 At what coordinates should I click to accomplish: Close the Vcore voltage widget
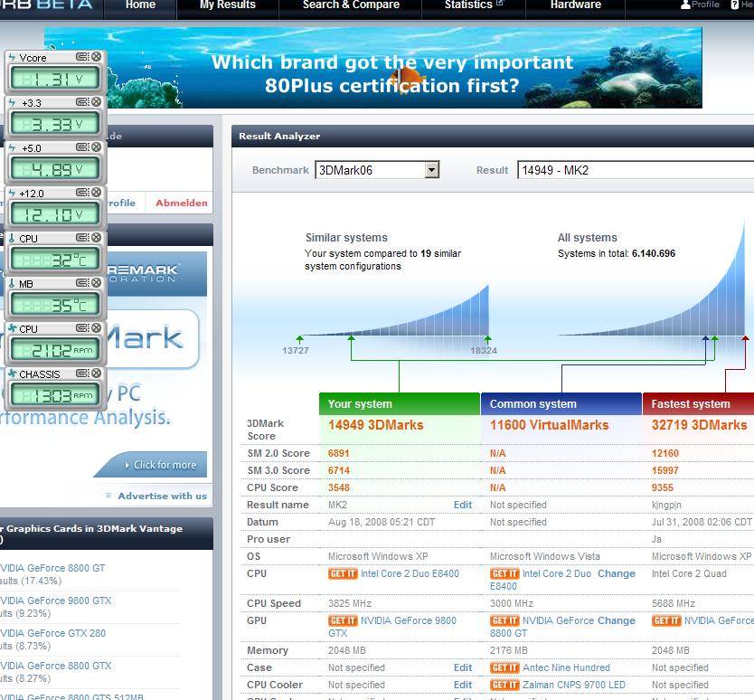pos(97,57)
